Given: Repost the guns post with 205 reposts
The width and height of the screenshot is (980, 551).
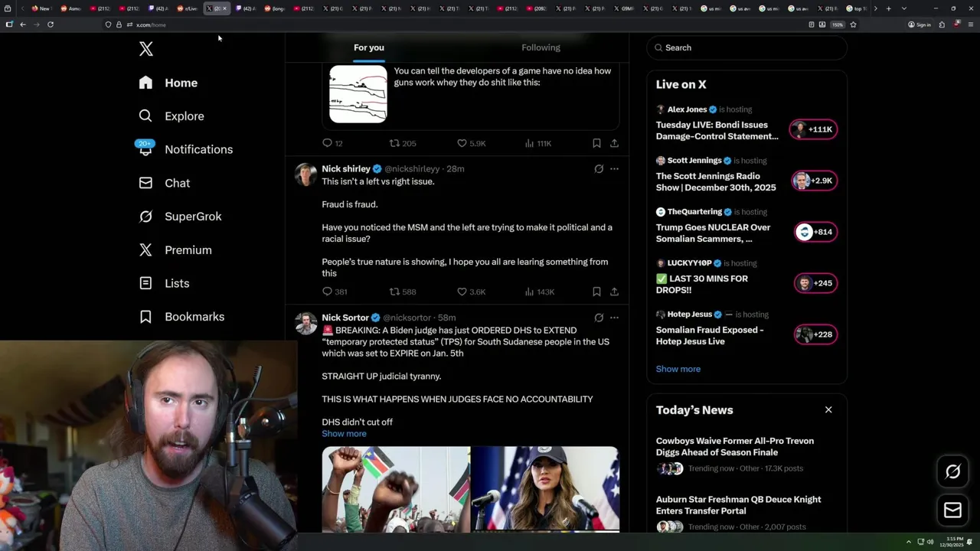Looking at the screenshot, I should tap(403, 143).
